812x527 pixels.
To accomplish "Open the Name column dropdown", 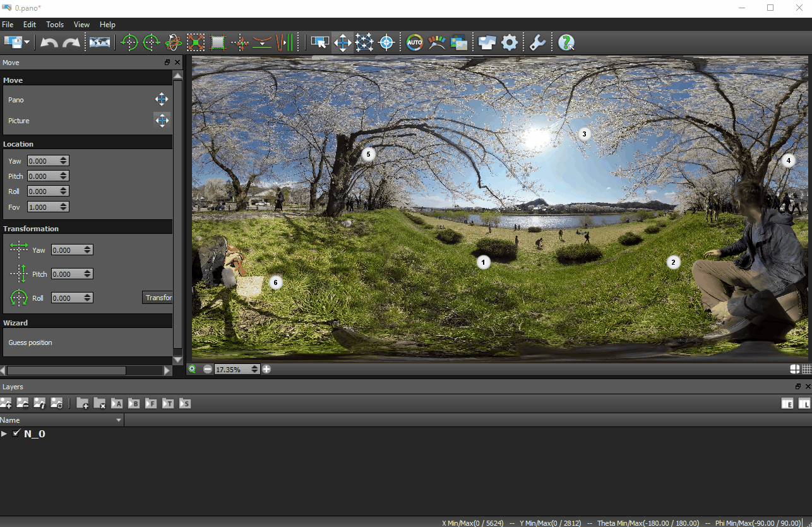I will point(118,420).
